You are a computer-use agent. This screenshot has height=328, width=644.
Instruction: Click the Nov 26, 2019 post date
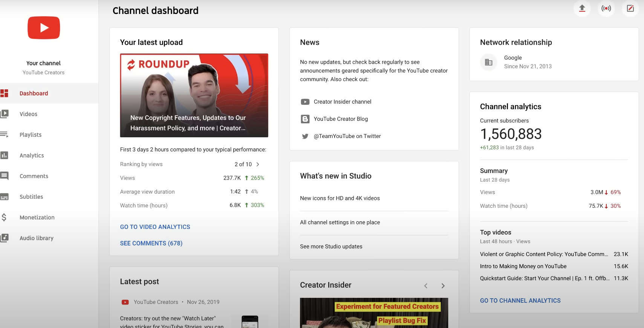[x=203, y=302]
